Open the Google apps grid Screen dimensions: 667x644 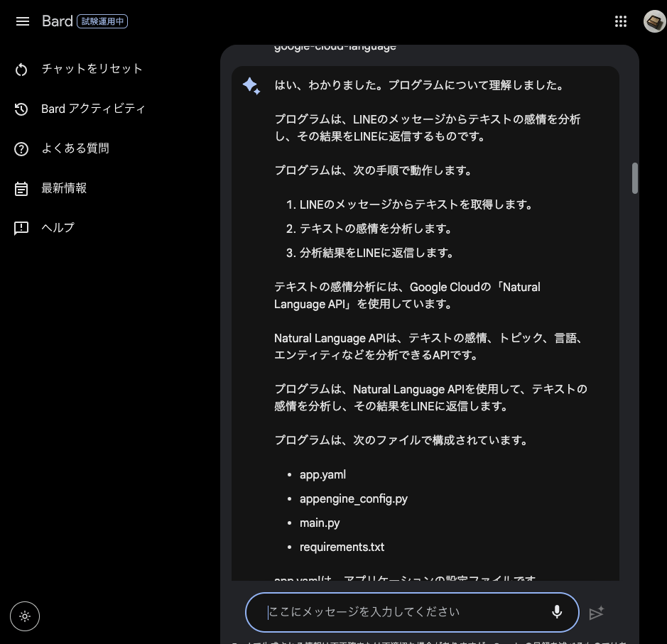[x=621, y=21]
